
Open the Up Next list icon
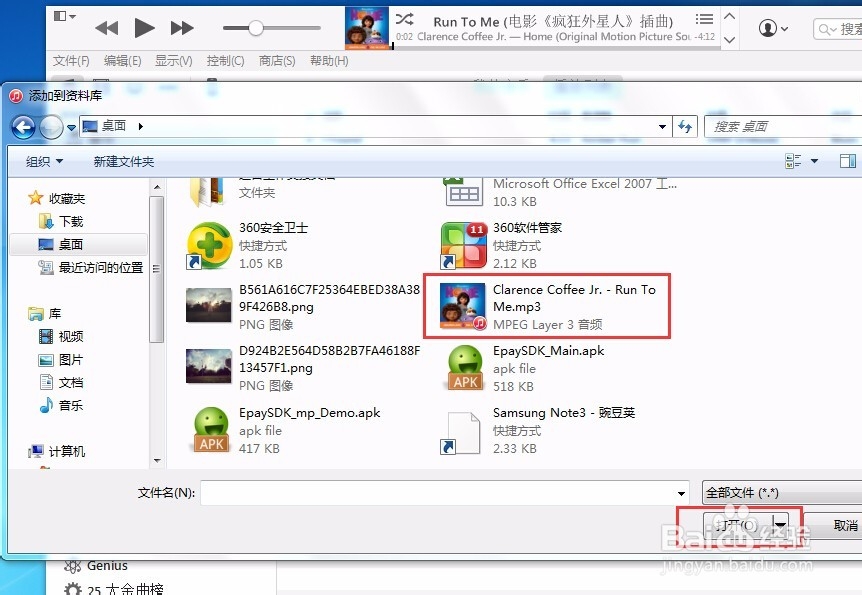click(704, 19)
